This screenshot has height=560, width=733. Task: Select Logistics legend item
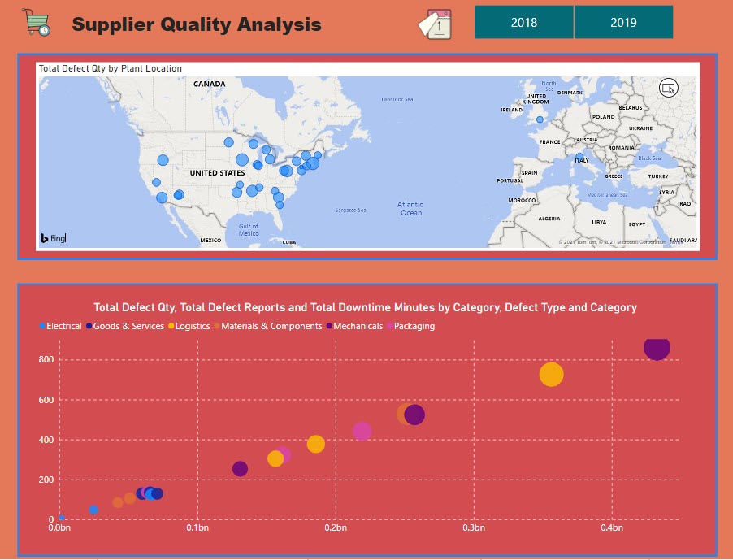click(x=189, y=326)
